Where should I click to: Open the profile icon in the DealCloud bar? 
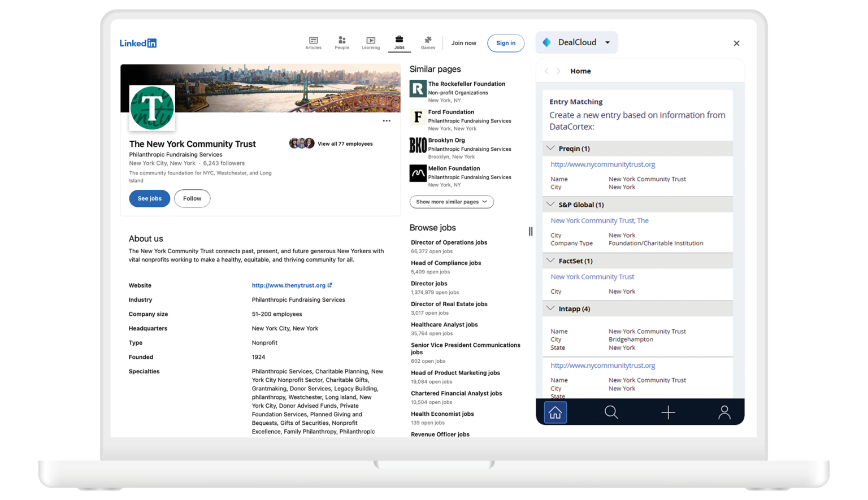point(724,412)
